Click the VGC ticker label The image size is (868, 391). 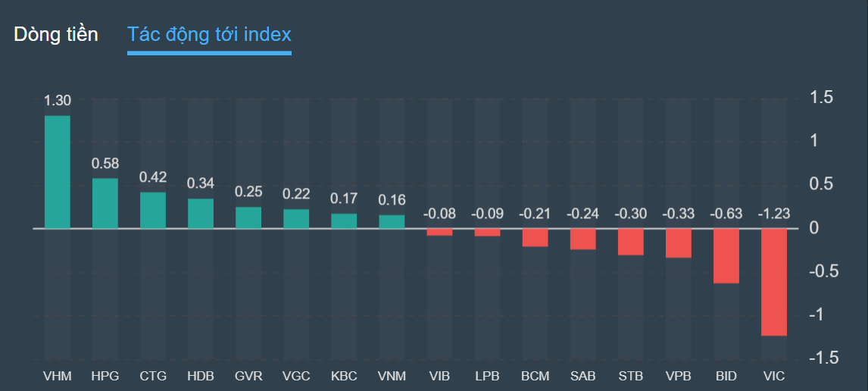click(x=296, y=376)
